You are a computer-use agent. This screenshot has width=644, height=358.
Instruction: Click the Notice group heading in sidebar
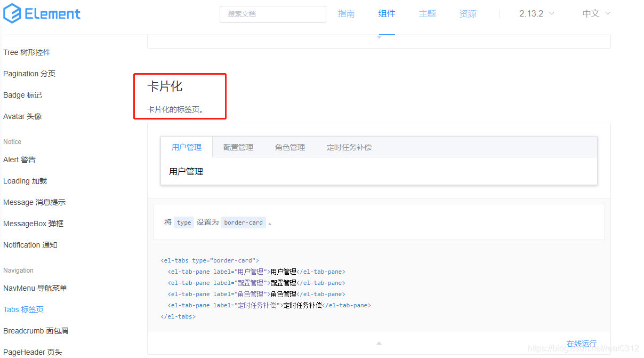12,142
